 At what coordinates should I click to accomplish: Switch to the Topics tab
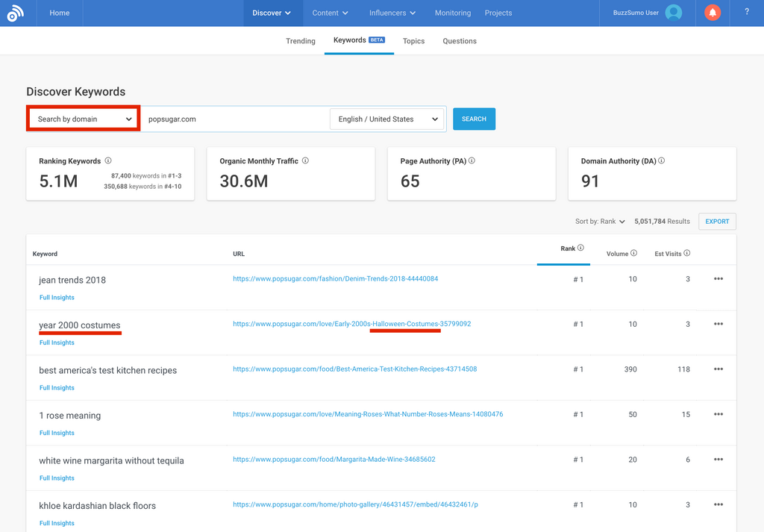coord(413,41)
